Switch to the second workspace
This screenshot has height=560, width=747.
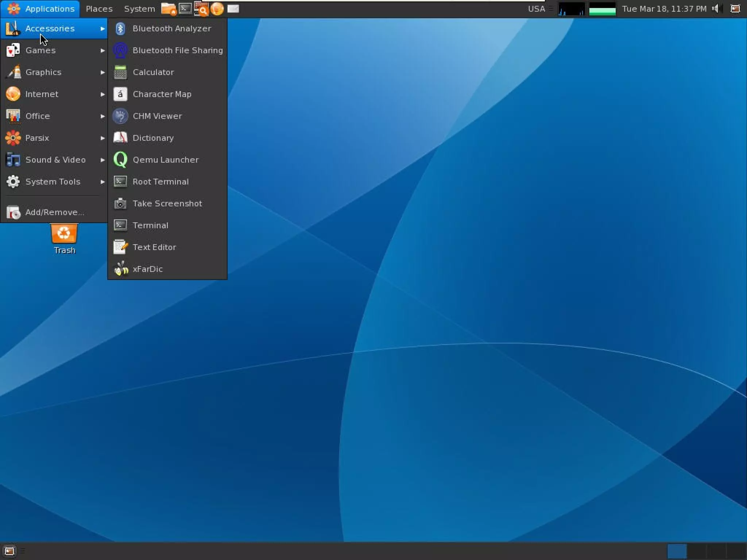pos(697,551)
